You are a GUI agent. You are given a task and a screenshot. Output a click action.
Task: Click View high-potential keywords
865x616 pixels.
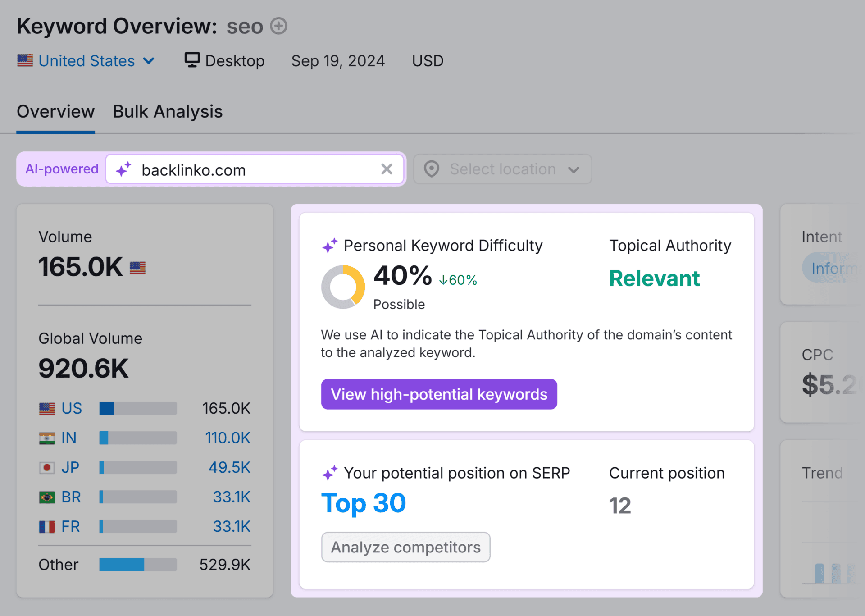pos(439,394)
